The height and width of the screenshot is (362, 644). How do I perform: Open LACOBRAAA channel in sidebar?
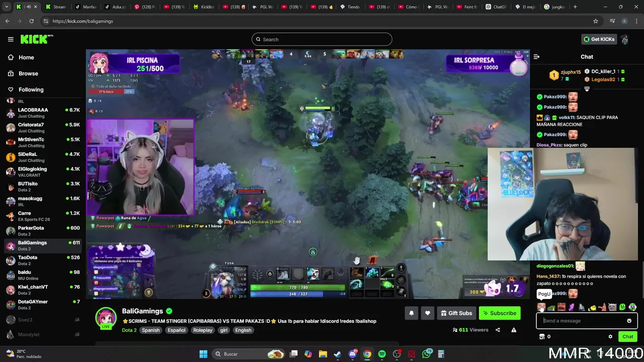point(42,113)
